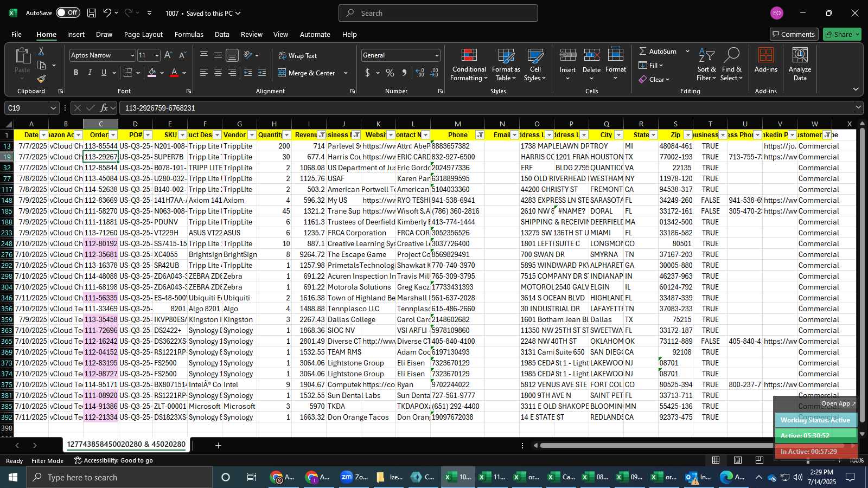
Task: Select the Format Painter brush
Action: point(41,79)
